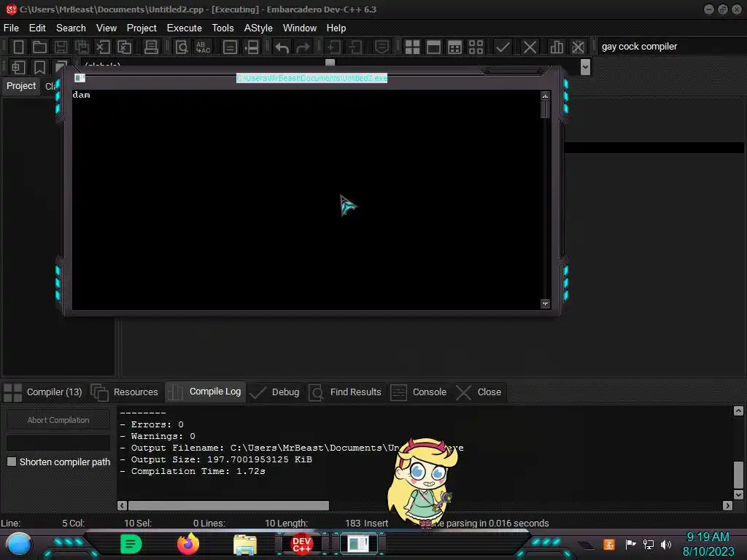The image size is (747, 560).
Task: Select the Compile Log tab
Action: click(205, 392)
